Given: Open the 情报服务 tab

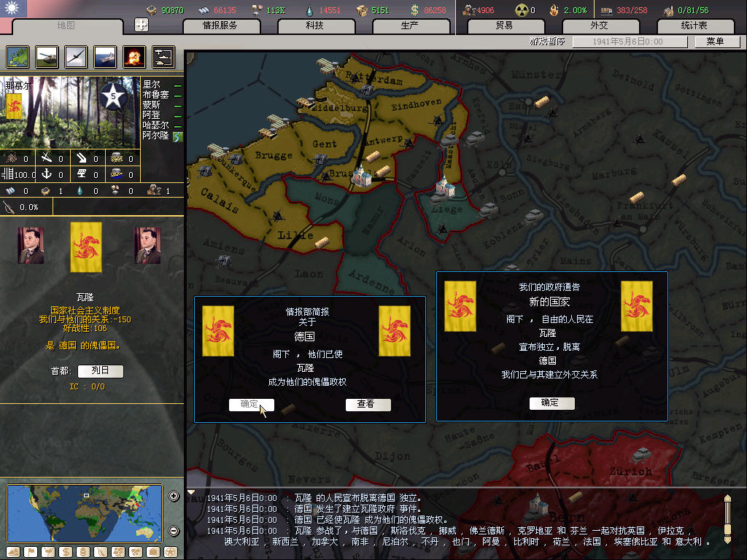Looking at the screenshot, I should (220, 26).
